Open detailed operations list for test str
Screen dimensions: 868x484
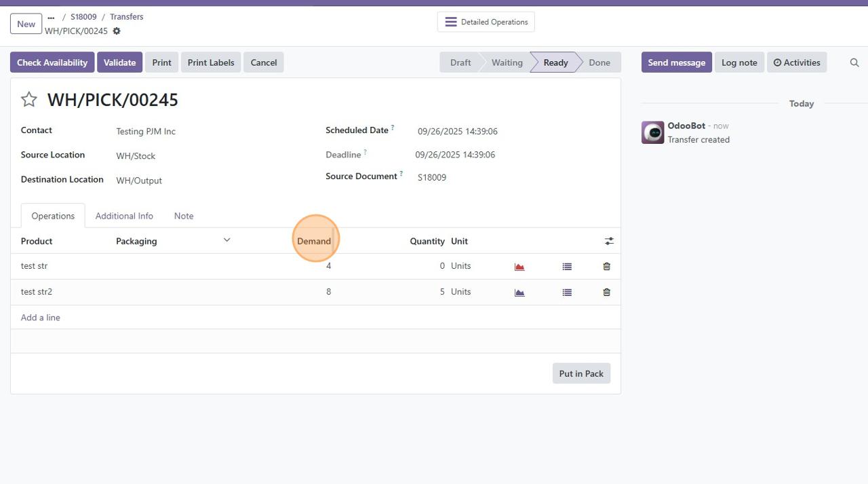pos(567,267)
